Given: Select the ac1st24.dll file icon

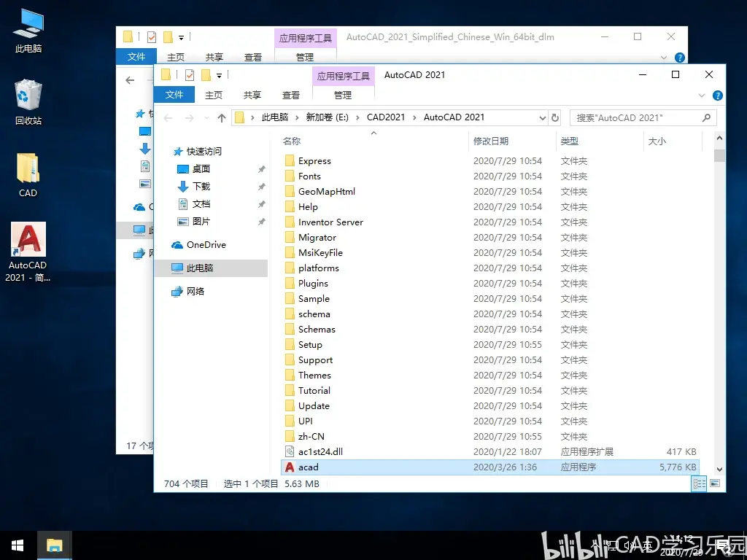Looking at the screenshot, I should [289, 451].
